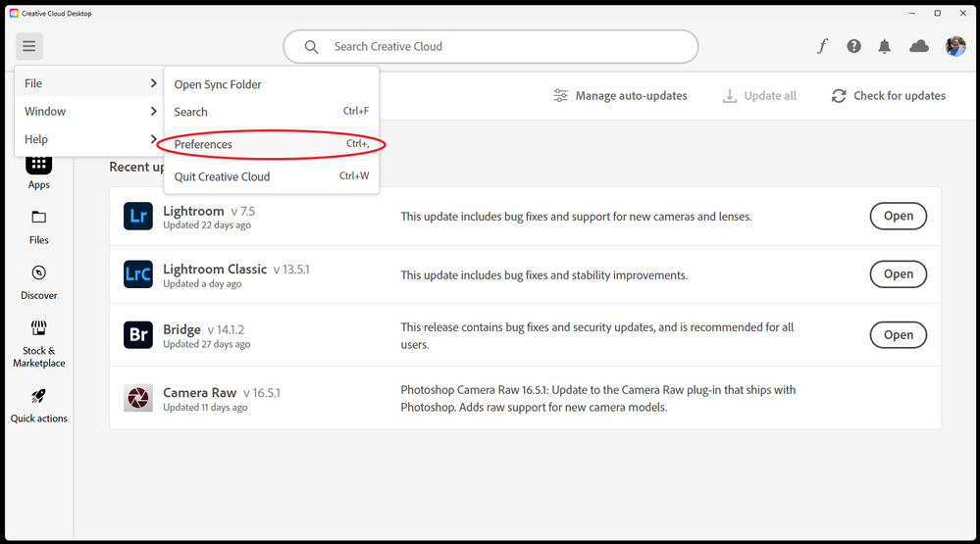
Task: Select the Window menu item
Action: point(89,111)
